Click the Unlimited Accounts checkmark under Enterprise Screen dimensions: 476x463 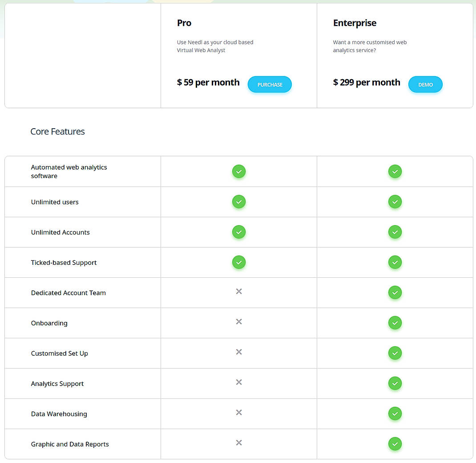395,232
